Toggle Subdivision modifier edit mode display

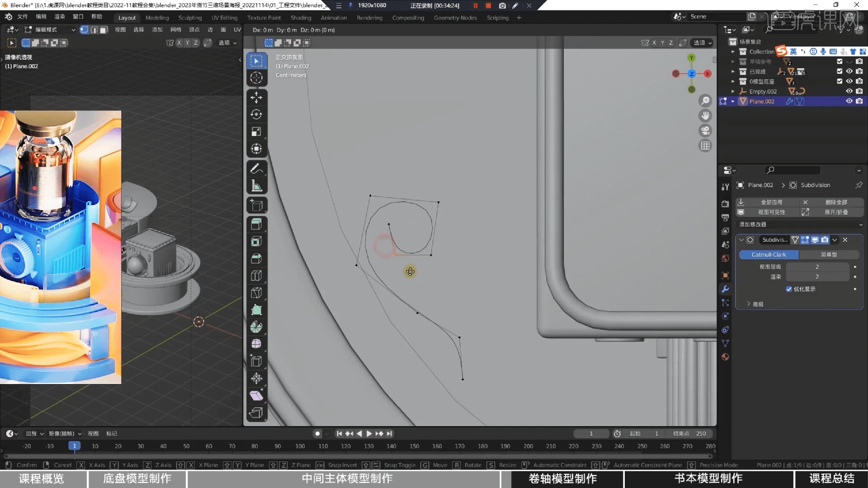click(805, 240)
